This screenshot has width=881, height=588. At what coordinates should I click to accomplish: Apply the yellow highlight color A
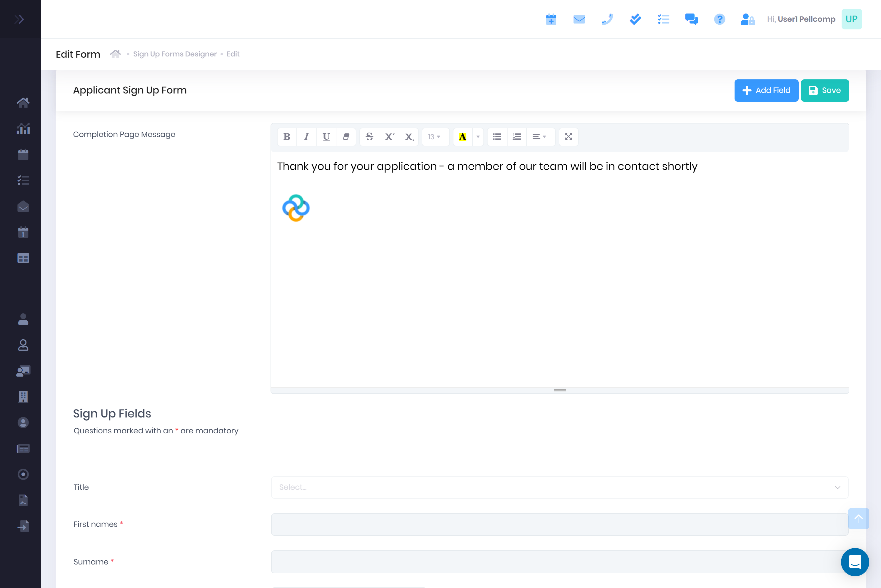(463, 136)
